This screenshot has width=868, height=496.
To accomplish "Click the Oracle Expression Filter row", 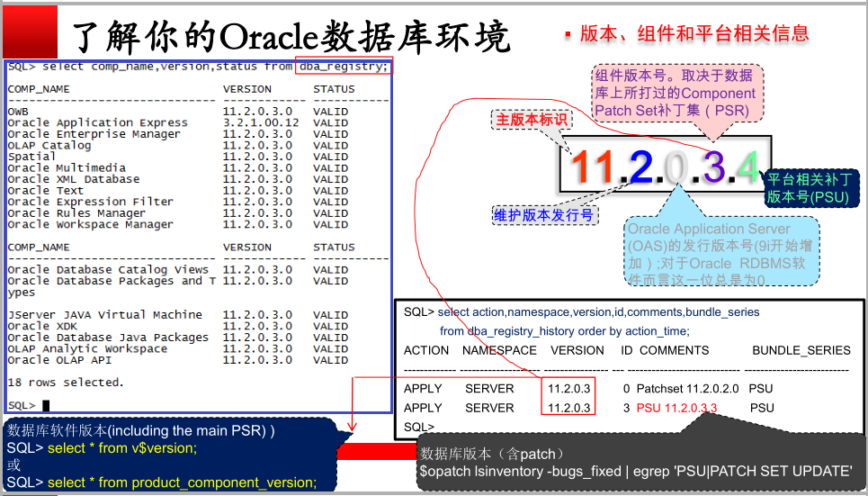I will pos(178,202).
